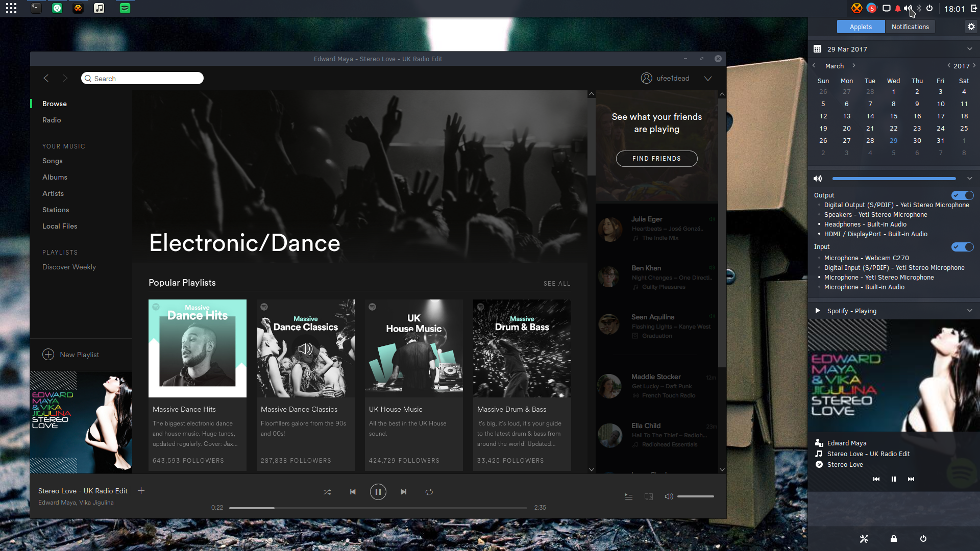Go back with Spotify's back arrow
The image size is (980, 551).
[46, 78]
